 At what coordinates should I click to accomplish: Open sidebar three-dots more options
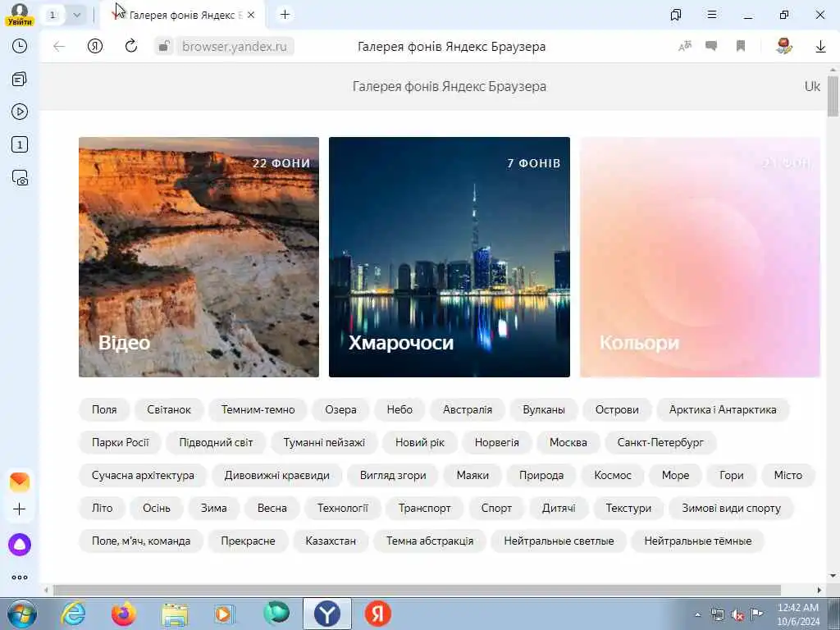coord(20,577)
